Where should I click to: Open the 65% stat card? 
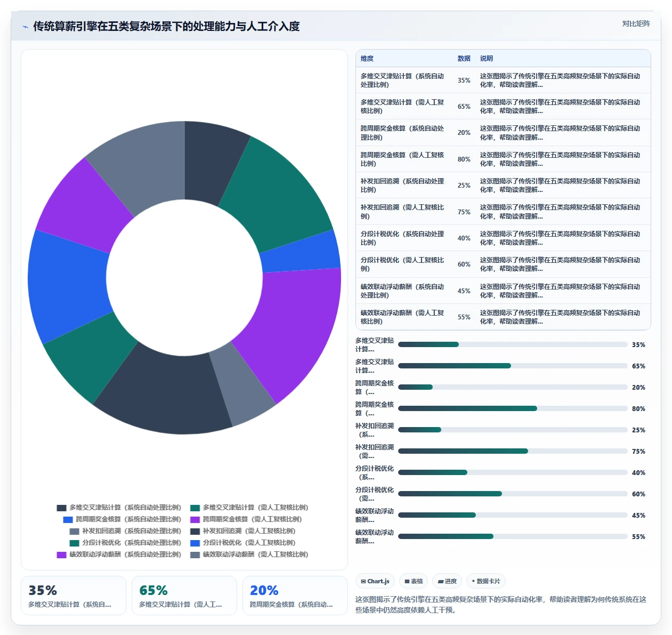(184, 596)
